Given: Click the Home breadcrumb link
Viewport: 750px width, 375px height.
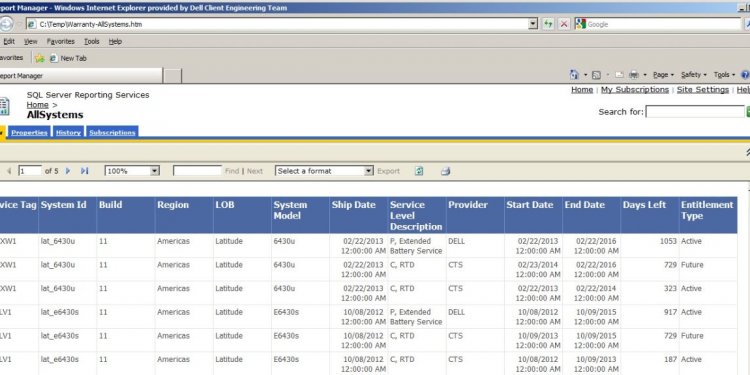Looking at the screenshot, I should 38,105.
